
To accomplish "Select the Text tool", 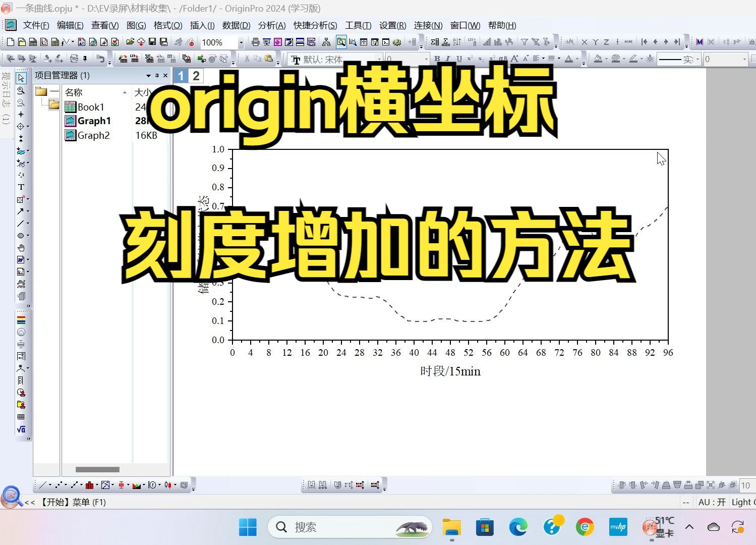I will click(x=21, y=187).
